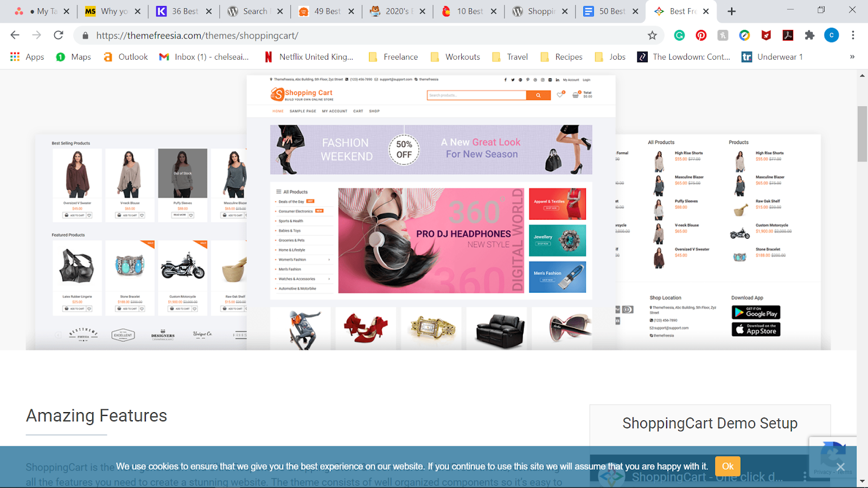
Task: Close the "Why yo" tab
Action: pos(137,11)
